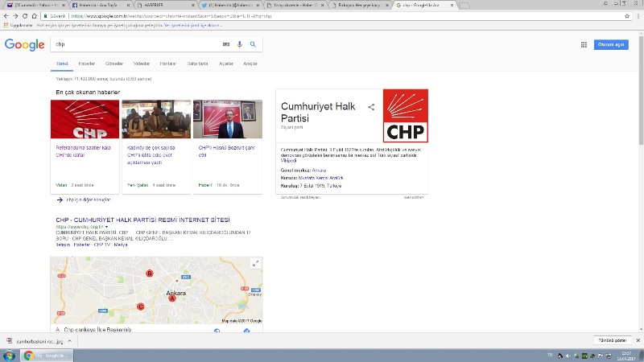Click the Google logo
Image resolution: width=644 pixels, height=362 pixels.
[x=24, y=44]
